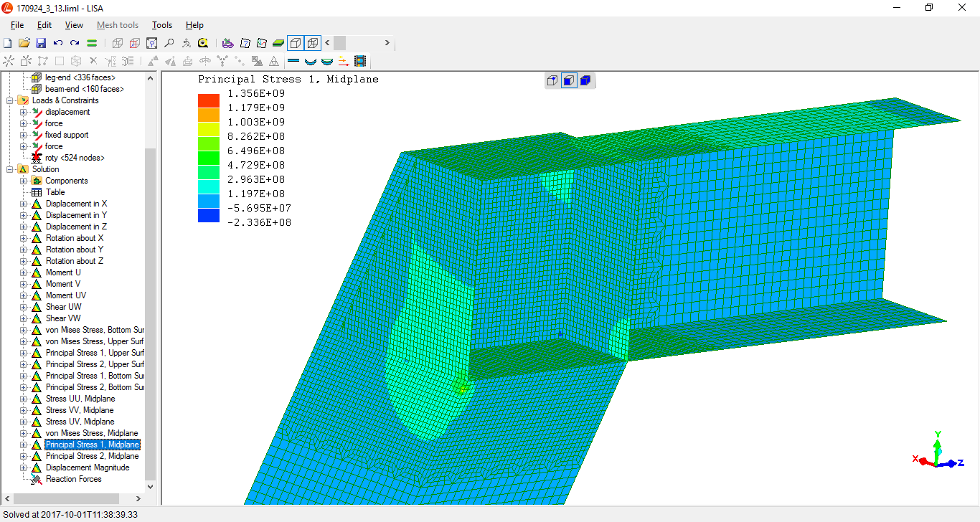Toggle select elements solid blue cube
Image resolution: width=980 pixels, height=522 pixels.
tap(585, 80)
